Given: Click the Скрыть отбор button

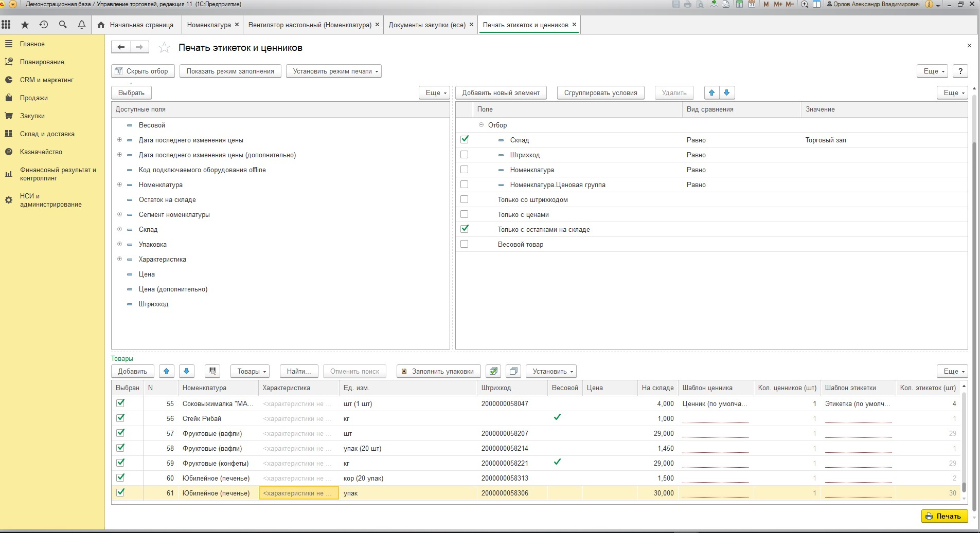Looking at the screenshot, I should tap(143, 71).
